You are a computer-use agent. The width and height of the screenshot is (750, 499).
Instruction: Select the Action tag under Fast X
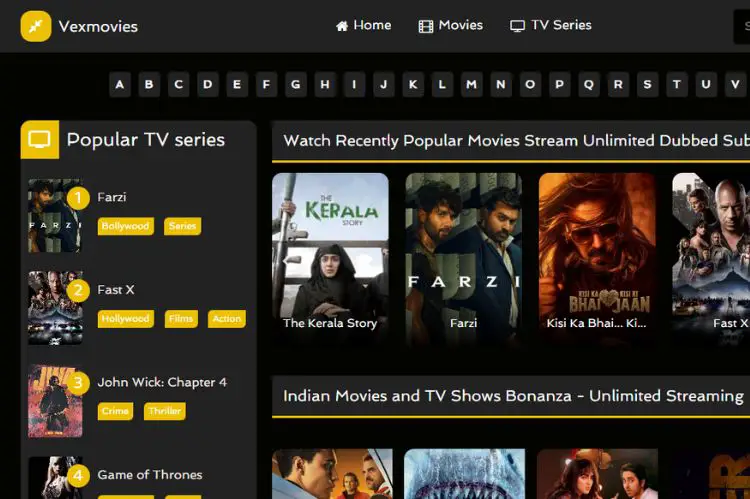[227, 319]
